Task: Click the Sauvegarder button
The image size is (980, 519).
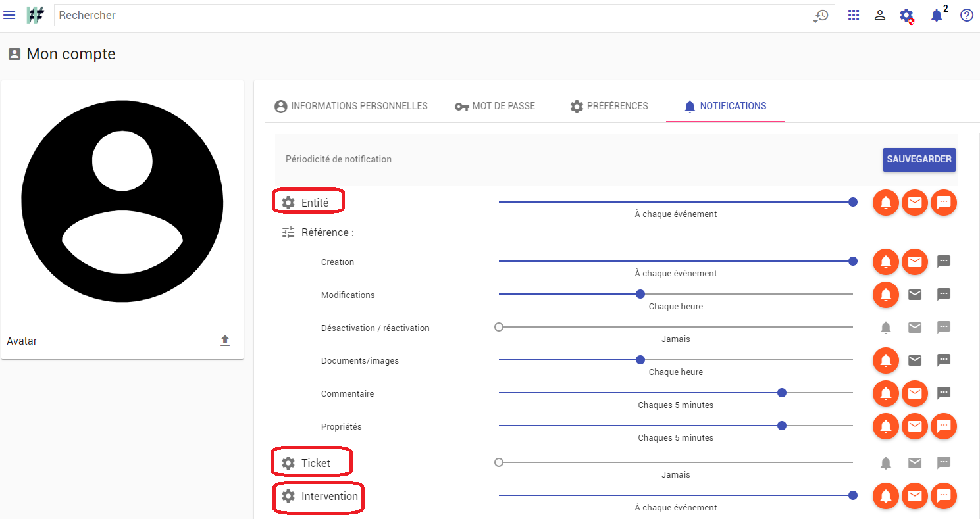Action: pyautogui.click(x=919, y=159)
